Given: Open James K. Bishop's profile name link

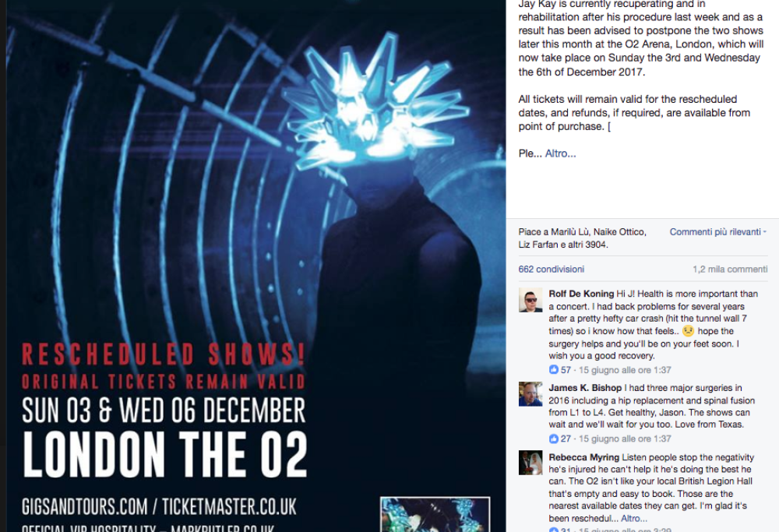Looking at the screenshot, I should pyautogui.click(x=585, y=387).
